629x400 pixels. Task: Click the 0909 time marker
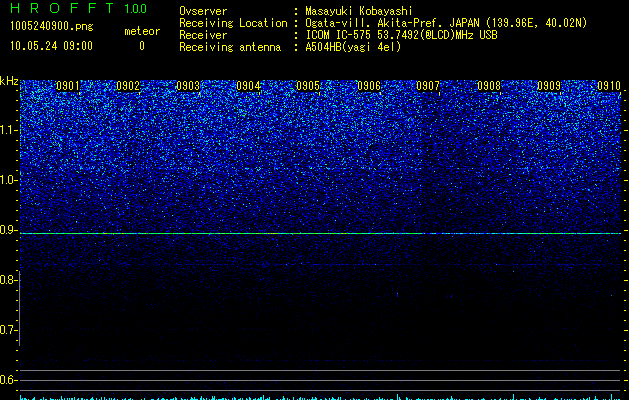[x=549, y=86]
